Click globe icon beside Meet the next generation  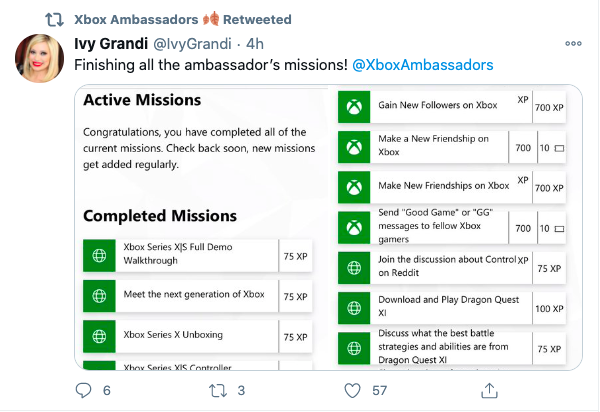pyautogui.click(x=99, y=296)
